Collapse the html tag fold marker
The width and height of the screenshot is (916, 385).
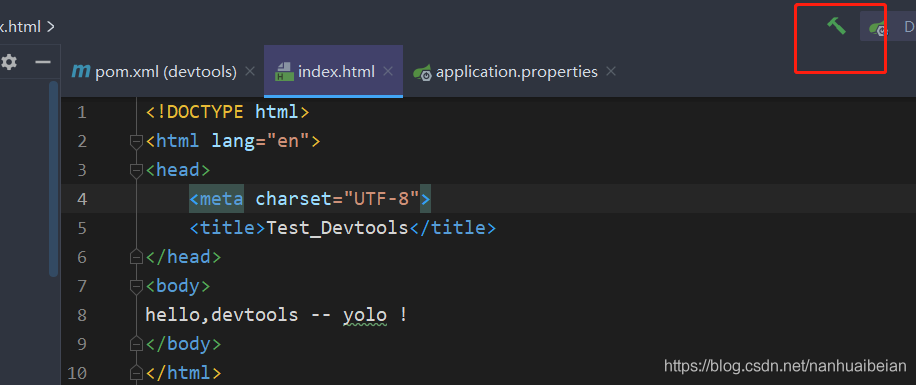tap(136, 141)
